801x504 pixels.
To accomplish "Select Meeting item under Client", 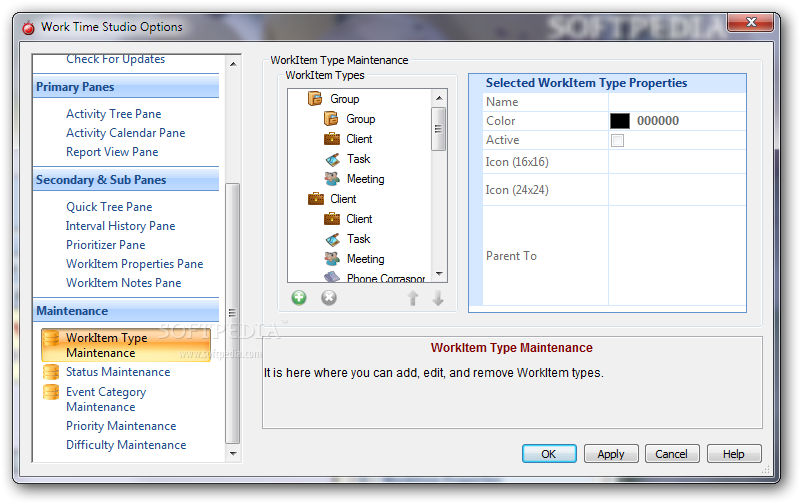I will point(366,259).
